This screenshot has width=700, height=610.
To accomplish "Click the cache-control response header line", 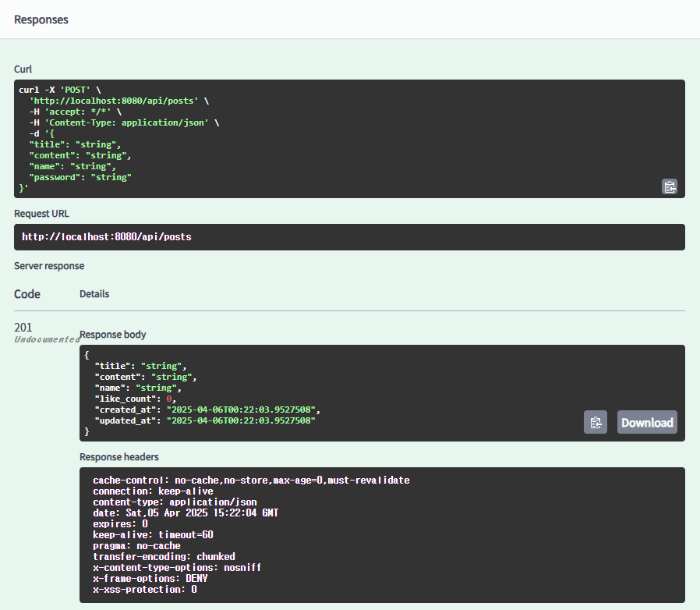I will 251,481.
